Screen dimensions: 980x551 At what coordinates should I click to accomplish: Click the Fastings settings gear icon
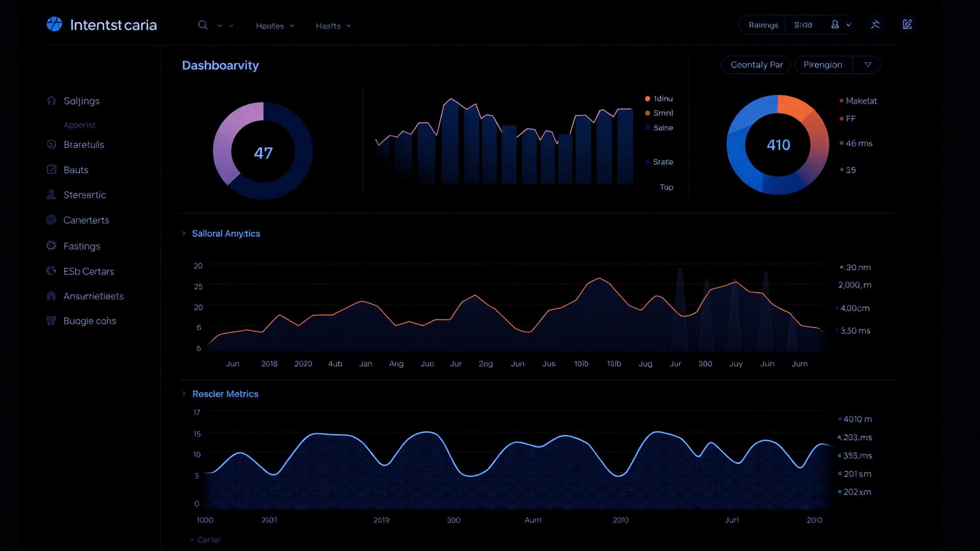pyautogui.click(x=51, y=245)
